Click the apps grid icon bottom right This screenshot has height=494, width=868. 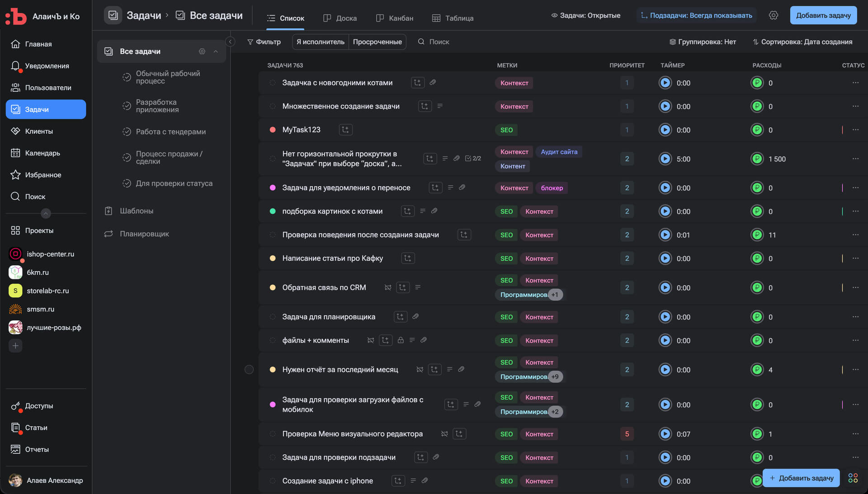coord(853,478)
